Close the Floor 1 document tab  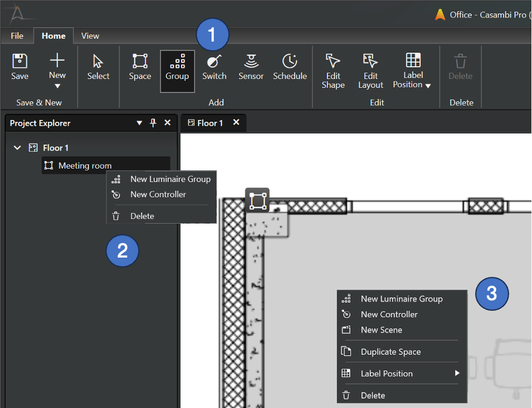pyautogui.click(x=236, y=122)
